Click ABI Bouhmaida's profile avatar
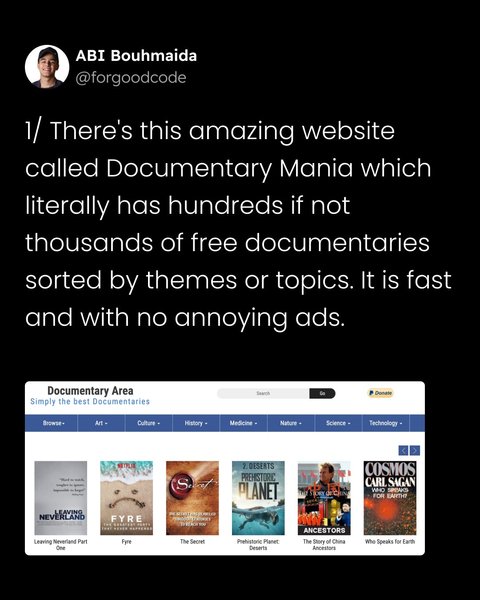The width and height of the screenshot is (480, 600). pos(47,67)
